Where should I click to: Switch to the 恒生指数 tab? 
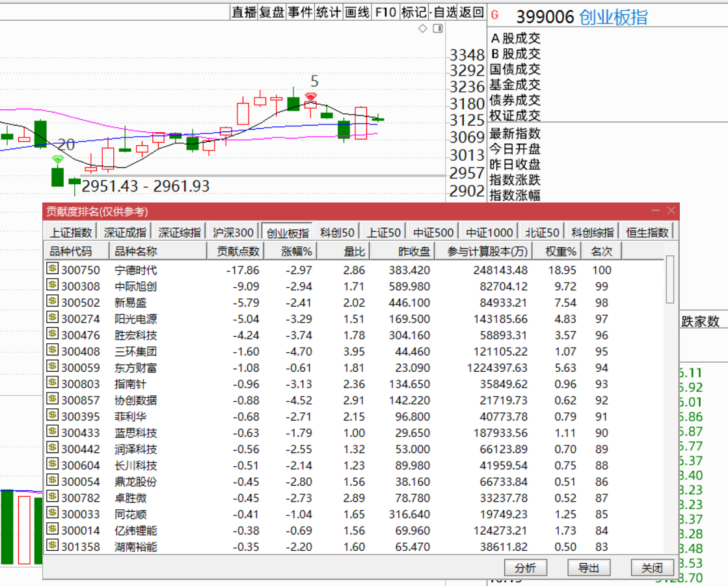click(647, 232)
